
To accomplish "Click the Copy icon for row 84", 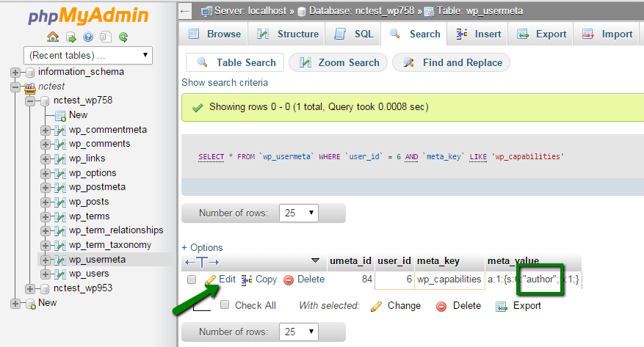I will tap(247, 280).
